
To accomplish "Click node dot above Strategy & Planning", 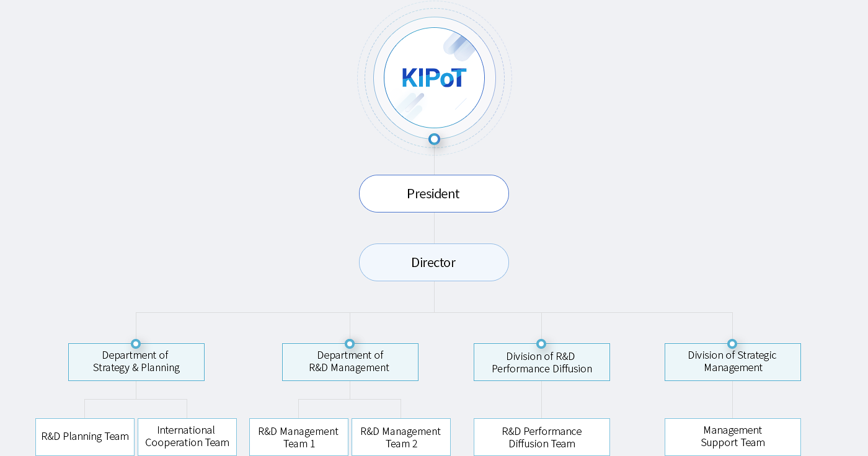I will (136, 344).
